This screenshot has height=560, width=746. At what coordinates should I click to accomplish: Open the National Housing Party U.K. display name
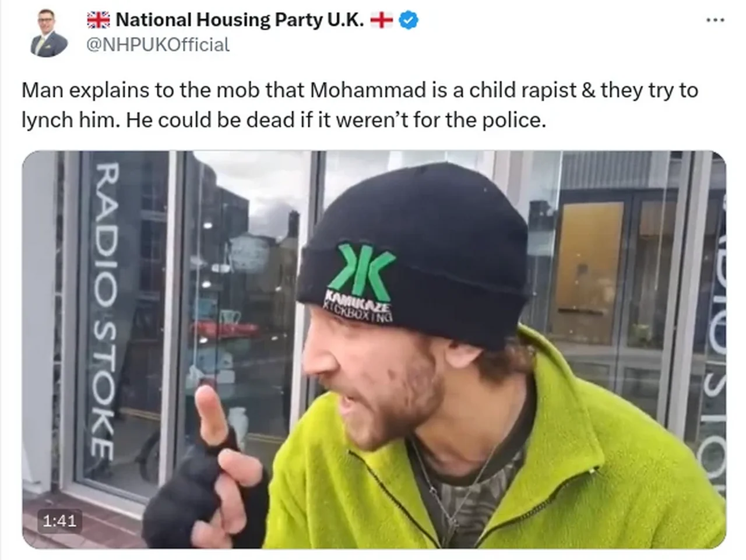(240, 20)
